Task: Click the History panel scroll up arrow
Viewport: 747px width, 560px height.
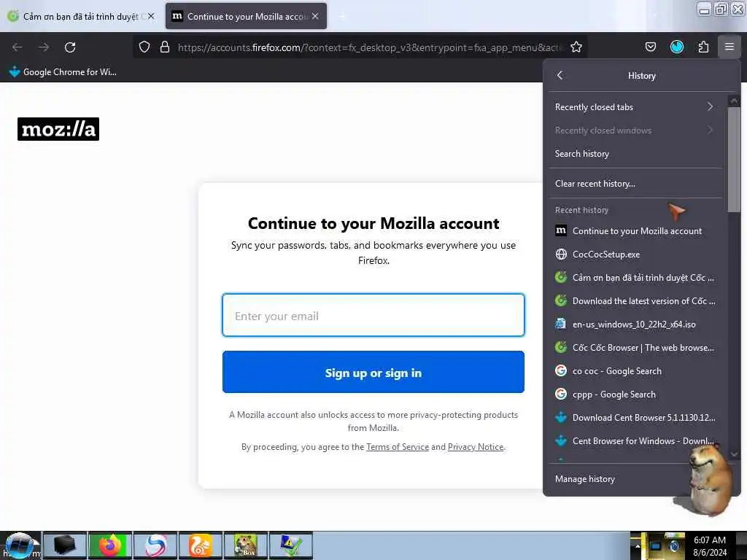Action: click(x=734, y=101)
